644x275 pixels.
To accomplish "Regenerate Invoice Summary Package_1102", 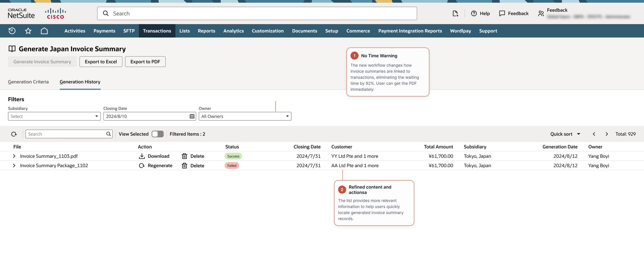I will 156,166.
